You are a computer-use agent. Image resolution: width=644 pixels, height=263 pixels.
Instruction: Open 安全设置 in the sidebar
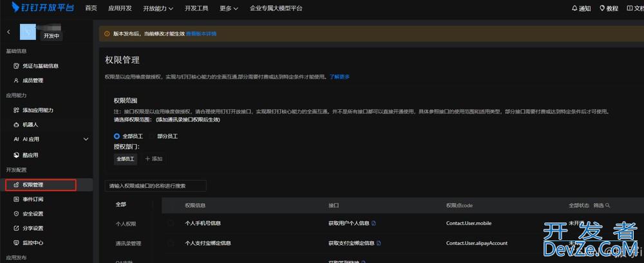click(28, 213)
